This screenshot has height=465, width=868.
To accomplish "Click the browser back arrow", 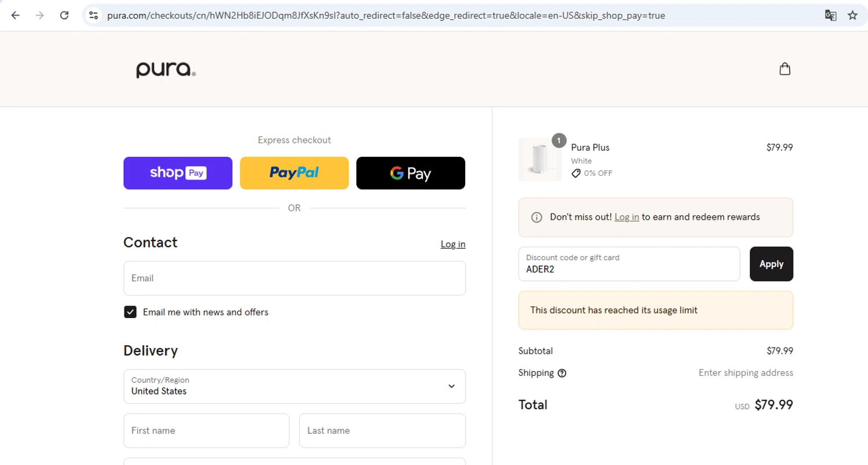I will point(15,16).
